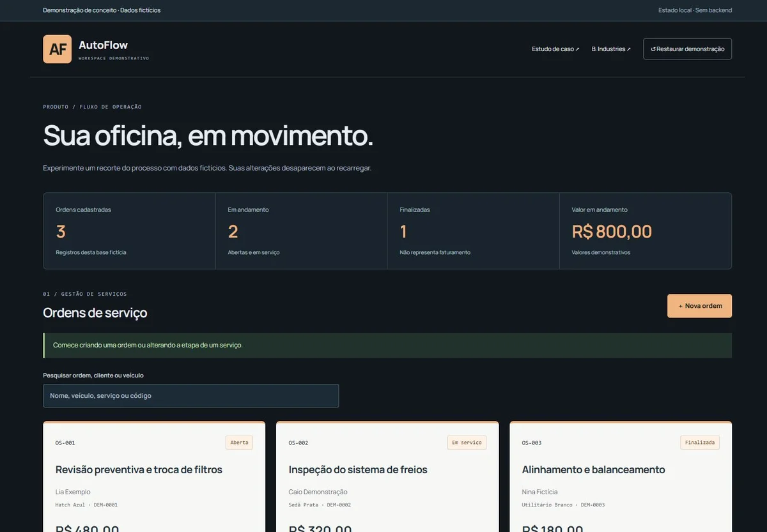Click vehicle text Hatch Azul · DEM-0001
Image resolution: width=767 pixels, height=532 pixels.
click(x=86, y=505)
